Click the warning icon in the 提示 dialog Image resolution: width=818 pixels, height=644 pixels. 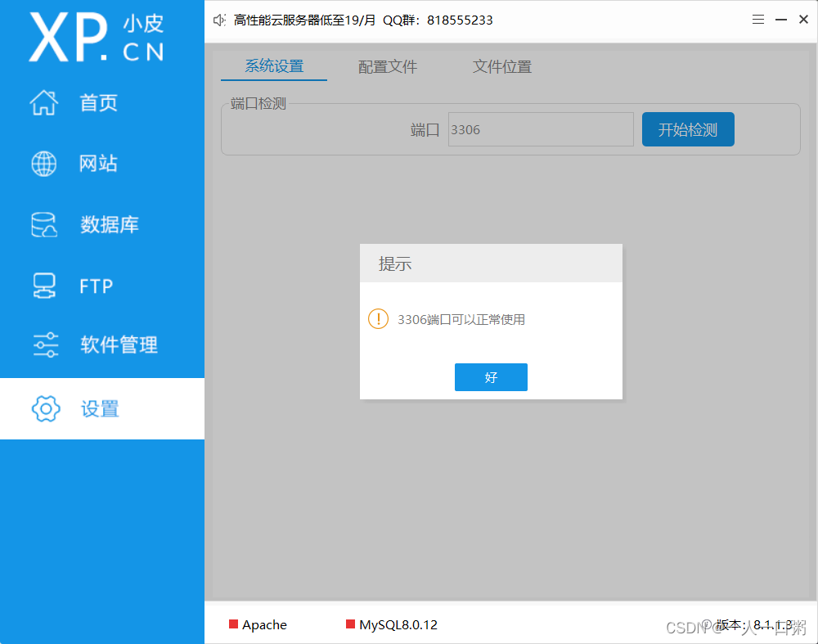tap(378, 319)
